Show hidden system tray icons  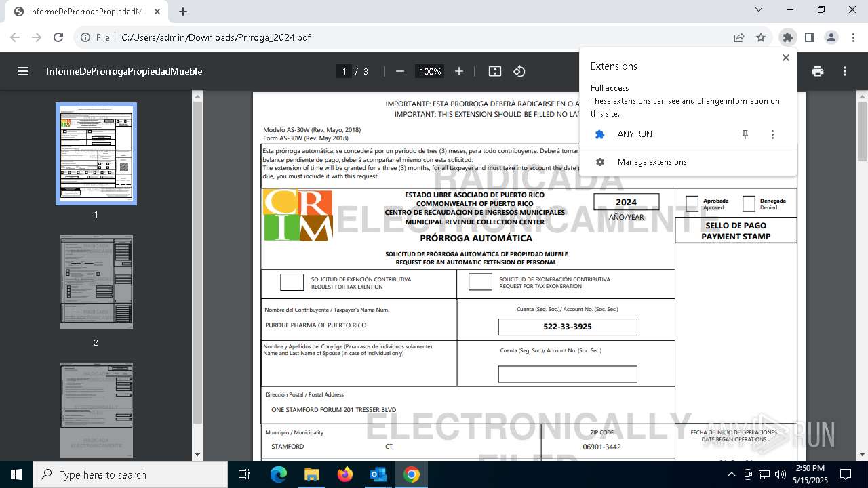coord(731,474)
